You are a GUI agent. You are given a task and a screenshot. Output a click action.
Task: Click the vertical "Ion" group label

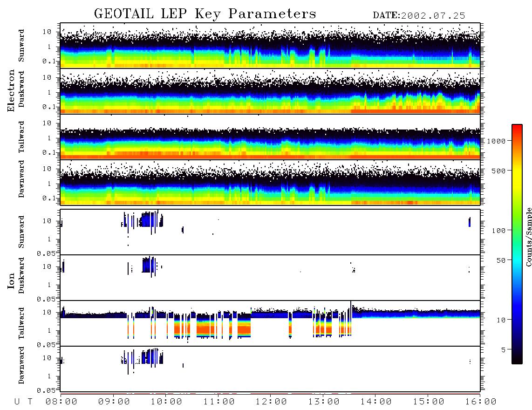coord(11,280)
